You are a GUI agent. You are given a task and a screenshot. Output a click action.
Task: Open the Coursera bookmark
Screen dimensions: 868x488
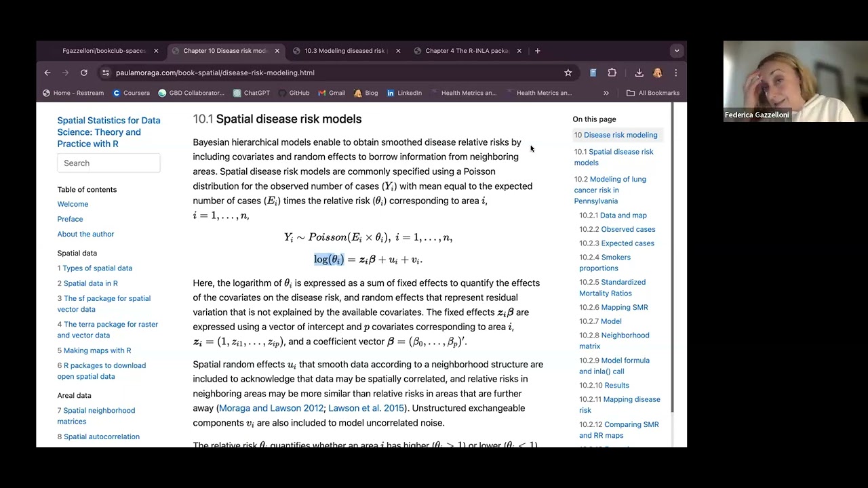132,93
